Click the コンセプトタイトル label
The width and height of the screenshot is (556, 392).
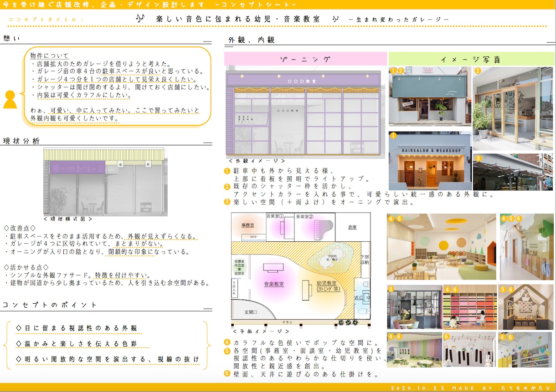[x=46, y=20]
